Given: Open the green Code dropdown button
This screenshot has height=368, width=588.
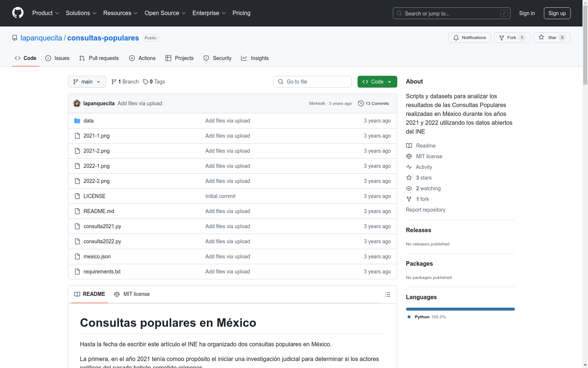Looking at the screenshot, I should tap(377, 82).
